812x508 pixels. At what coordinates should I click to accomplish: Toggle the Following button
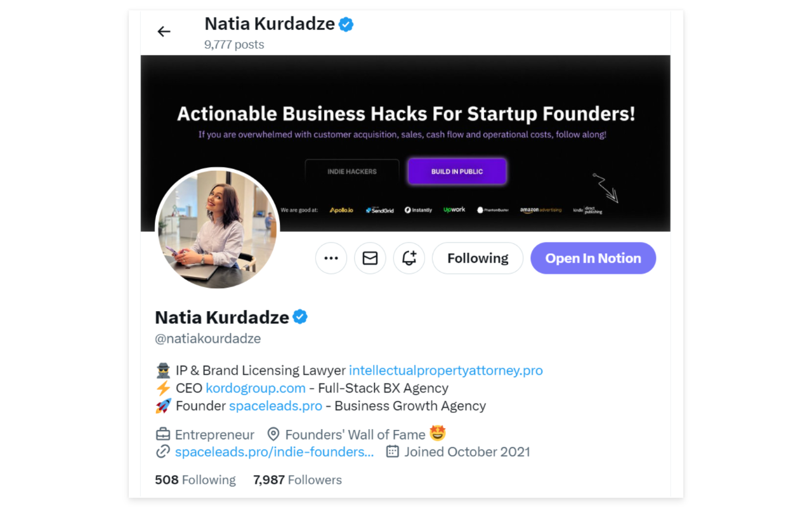[478, 258]
